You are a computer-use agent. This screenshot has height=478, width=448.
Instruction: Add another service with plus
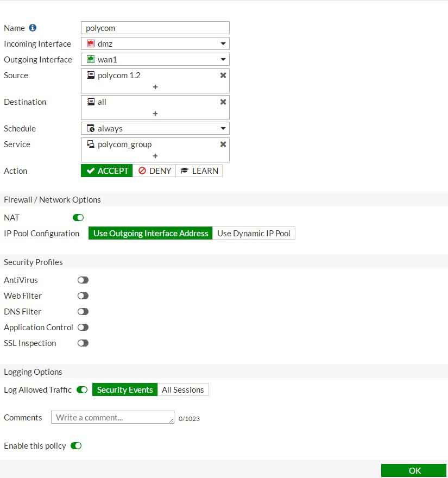pos(155,156)
